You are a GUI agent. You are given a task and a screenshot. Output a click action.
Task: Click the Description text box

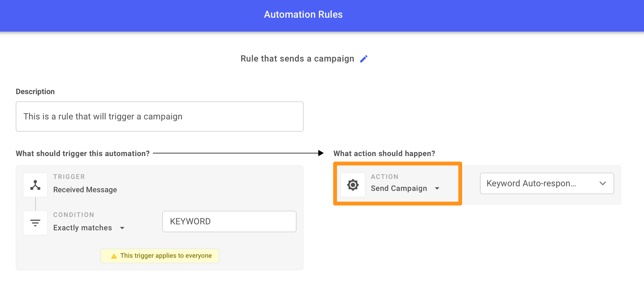coord(160,116)
